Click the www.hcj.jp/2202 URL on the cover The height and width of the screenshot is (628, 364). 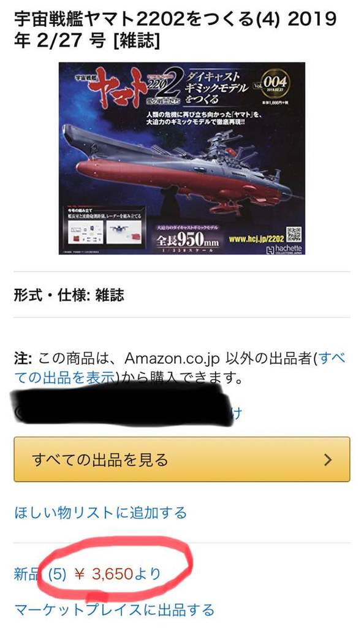(256, 239)
